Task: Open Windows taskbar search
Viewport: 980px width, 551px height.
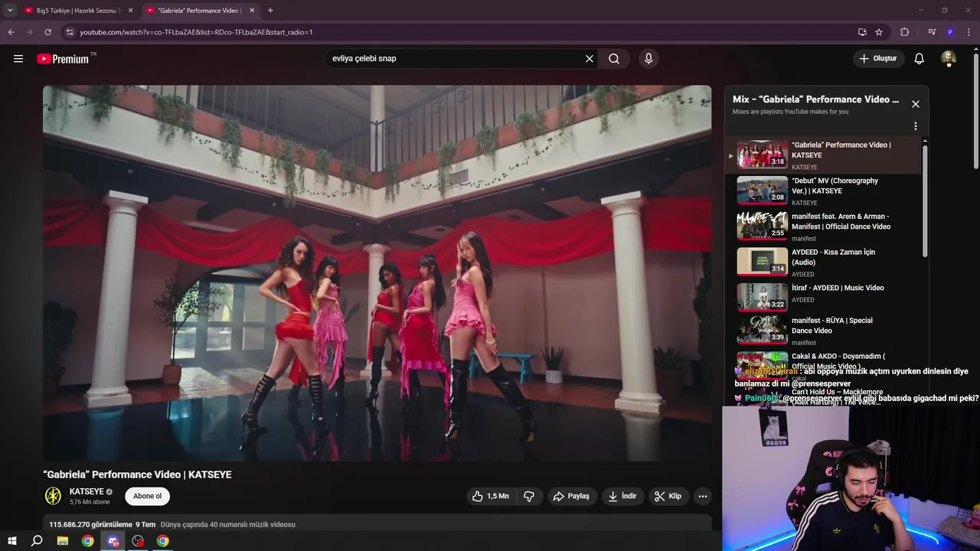Action: (x=37, y=541)
